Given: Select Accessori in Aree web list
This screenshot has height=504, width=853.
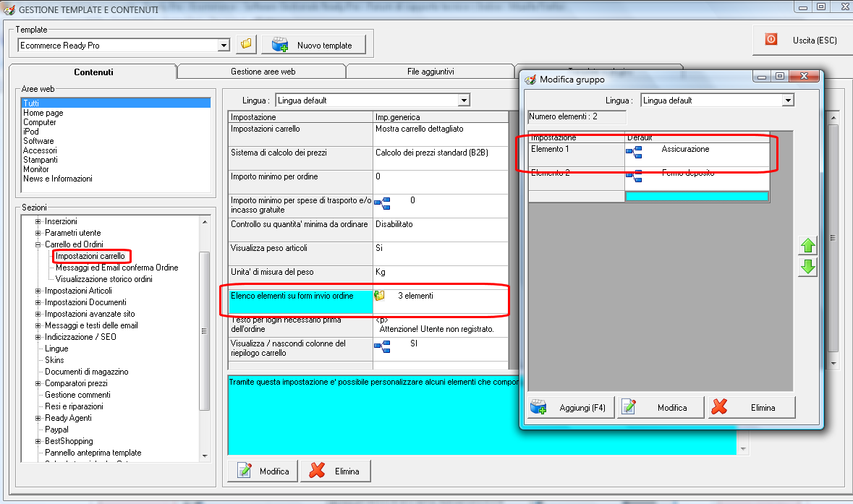Looking at the screenshot, I should coord(40,150).
